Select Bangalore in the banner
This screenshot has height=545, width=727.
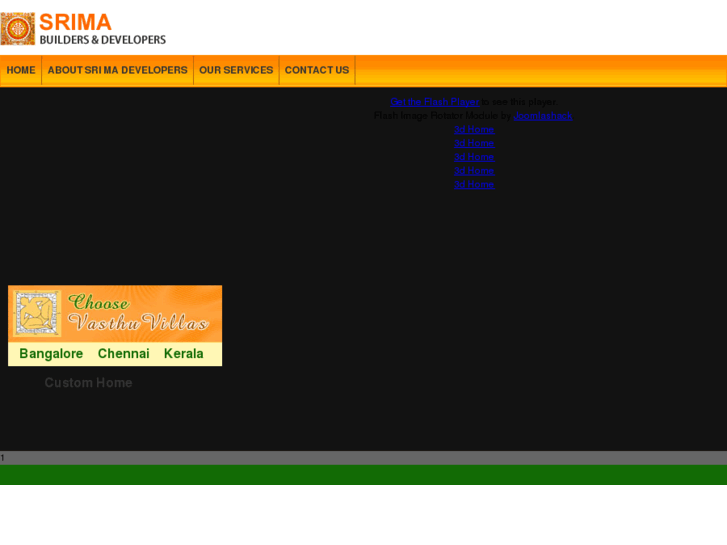[51, 354]
